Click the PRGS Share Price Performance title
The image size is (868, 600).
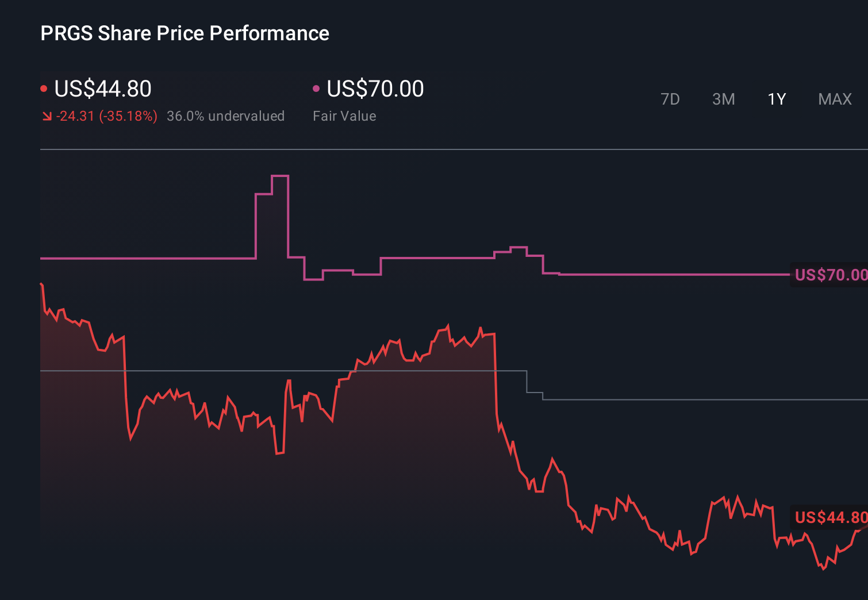(184, 33)
